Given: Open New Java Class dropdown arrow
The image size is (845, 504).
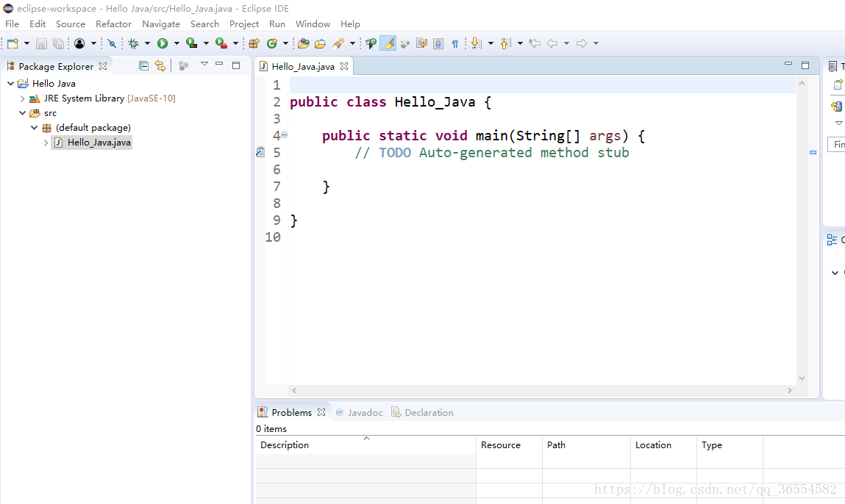Looking at the screenshot, I should pyautogui.click(x=285, y=43).
